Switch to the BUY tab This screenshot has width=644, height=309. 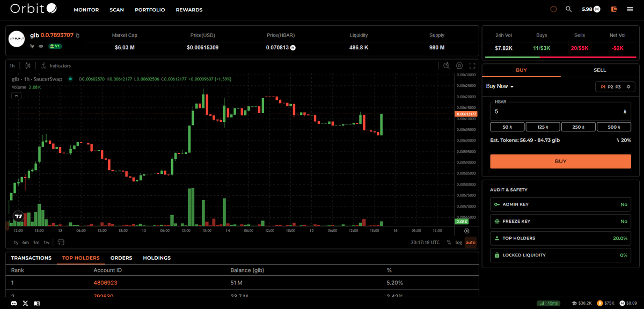521,70
